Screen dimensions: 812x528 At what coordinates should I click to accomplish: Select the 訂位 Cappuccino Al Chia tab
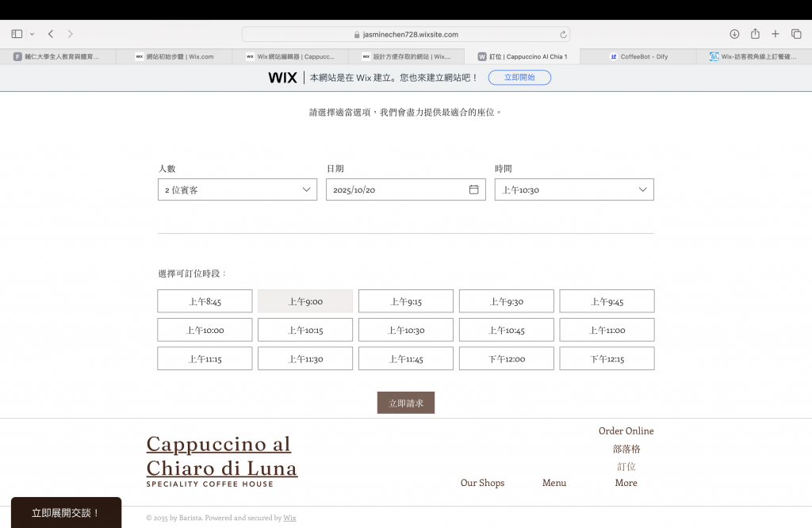click(x=522, y=56)
